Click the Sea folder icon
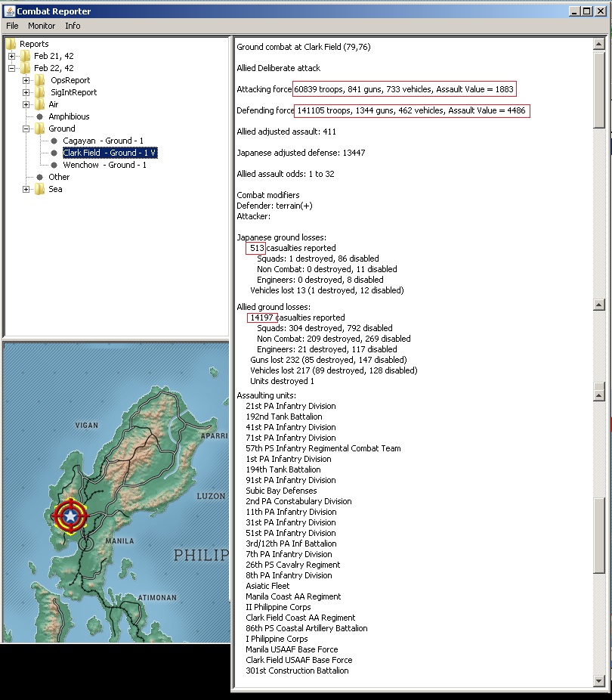Image resolution: width=612 pixels, height=700 pixels. 40,189
